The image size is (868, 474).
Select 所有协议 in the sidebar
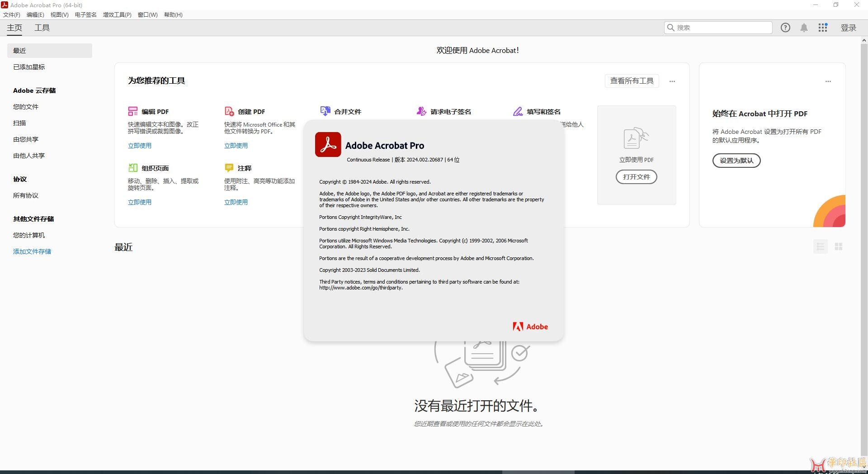[26, 195]
